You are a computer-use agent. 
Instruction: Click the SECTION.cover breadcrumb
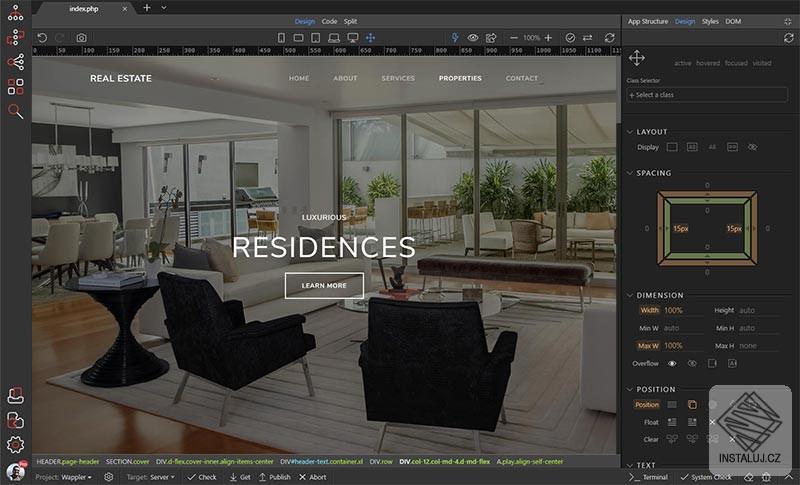pos(128,462)
